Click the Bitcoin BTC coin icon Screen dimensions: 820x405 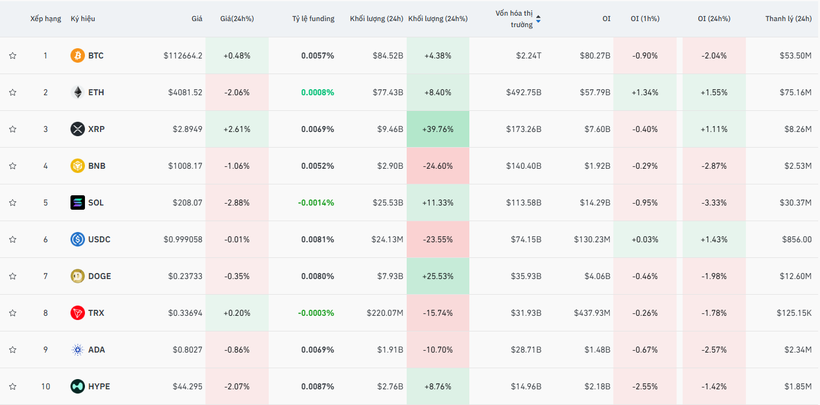pyautogui.click(x=77, y=56)
